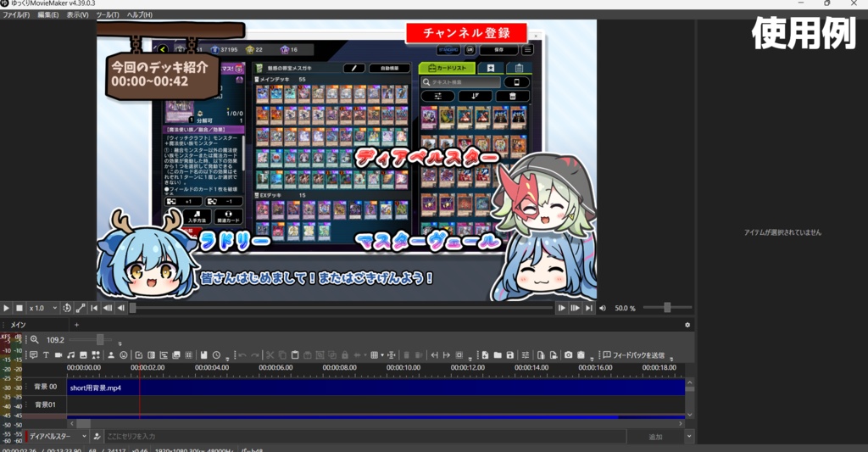
Task: Open project folder icon
Action: (498, 355)
